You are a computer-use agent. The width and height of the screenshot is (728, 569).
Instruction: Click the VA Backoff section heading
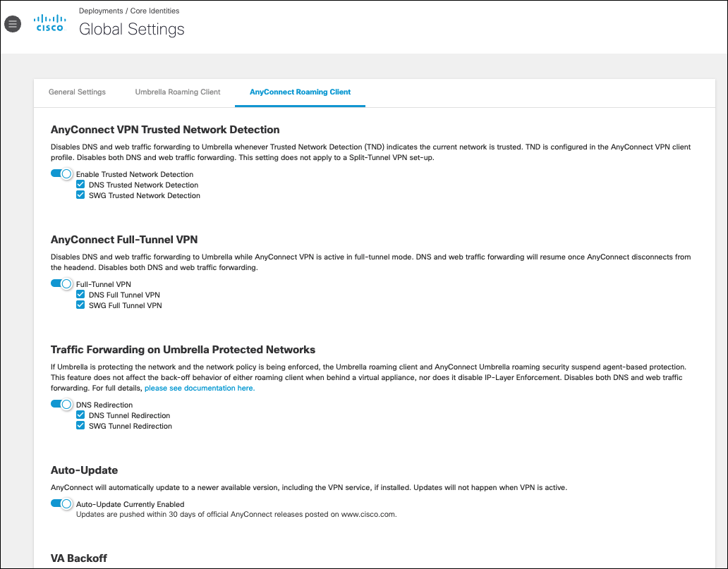pos(79,558)
